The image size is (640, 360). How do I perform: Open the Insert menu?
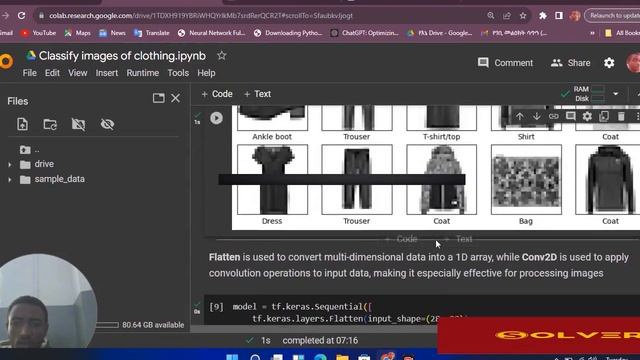coord(107,73)
